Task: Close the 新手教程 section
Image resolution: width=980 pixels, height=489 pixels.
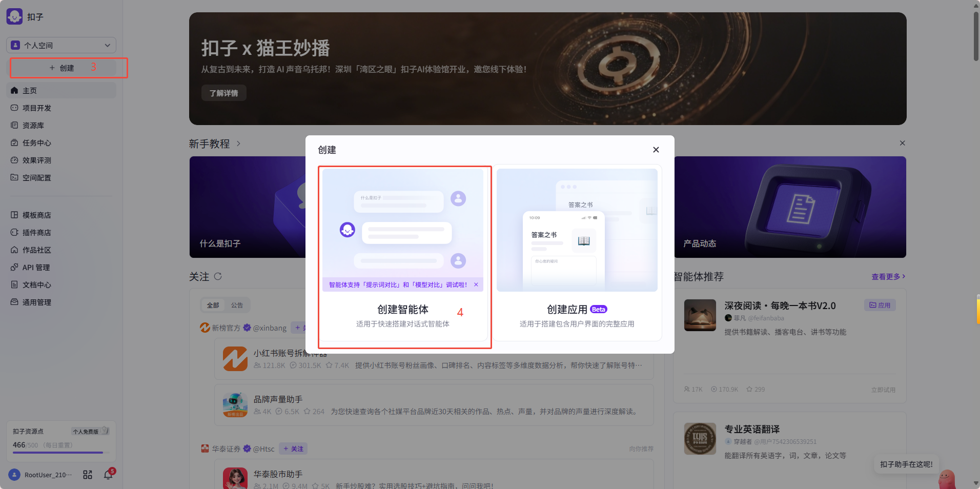Action: (x=902, y=143)
